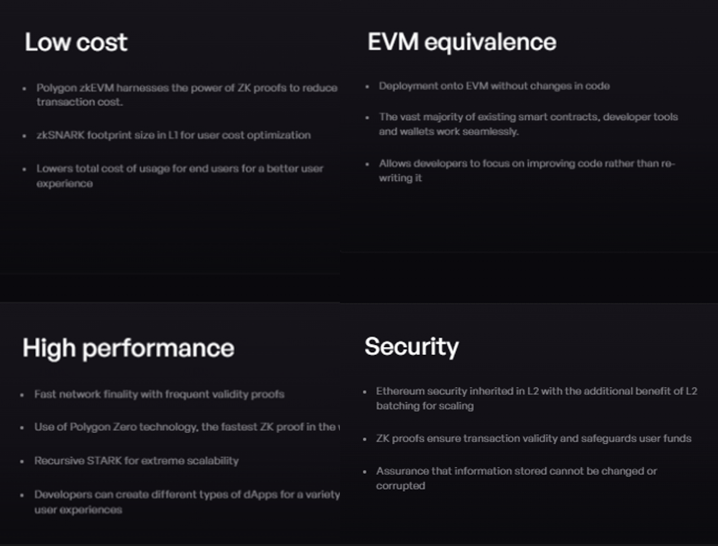This screenshot has height=546, width=718.
Task: Click Fast network finality bullet text
Action: tap(159, 394)
